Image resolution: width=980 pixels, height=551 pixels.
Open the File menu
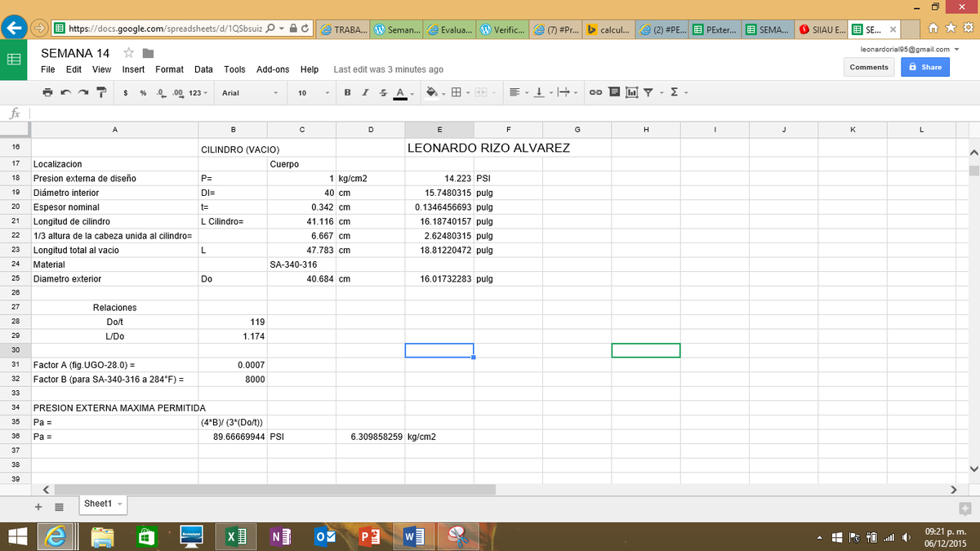click(48, 69)
